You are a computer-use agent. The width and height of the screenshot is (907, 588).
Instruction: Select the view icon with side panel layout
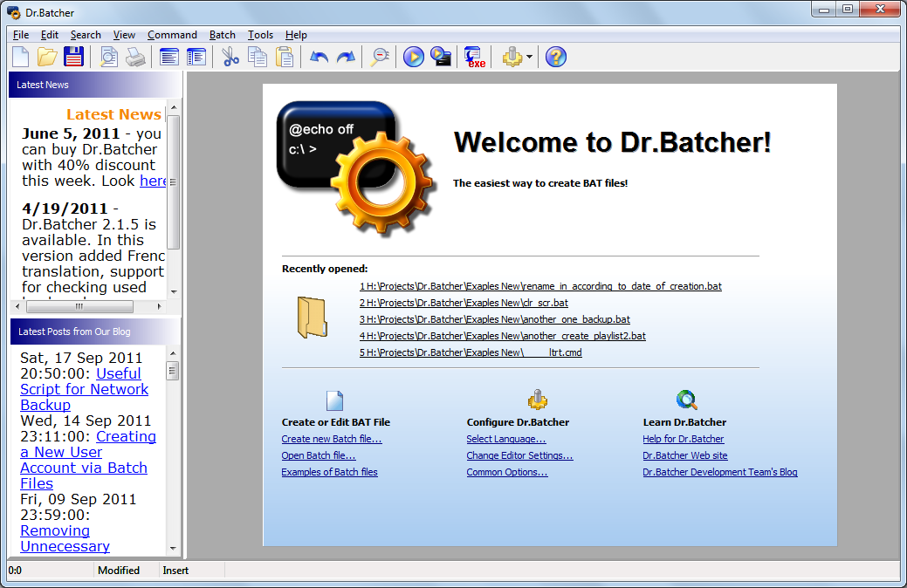tap(196, 57)
